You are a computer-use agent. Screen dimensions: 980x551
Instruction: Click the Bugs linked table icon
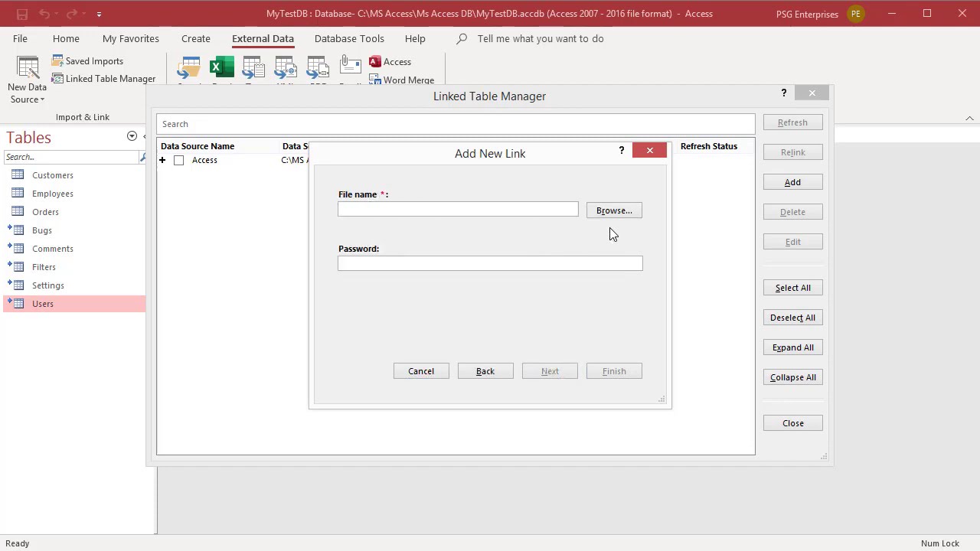pyautogui.click(x=16, y=230)
